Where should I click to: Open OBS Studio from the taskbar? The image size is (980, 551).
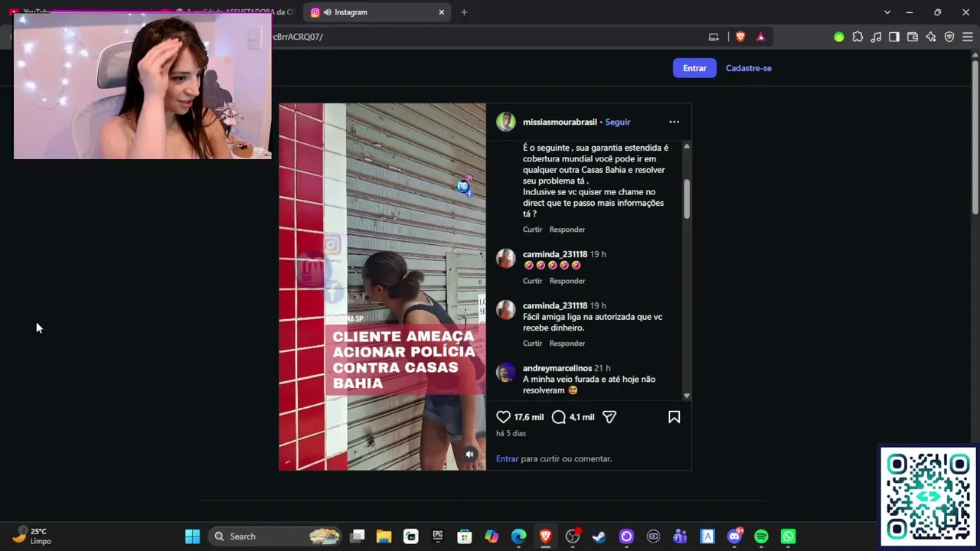pyautogui.click(x=572, y=536)
